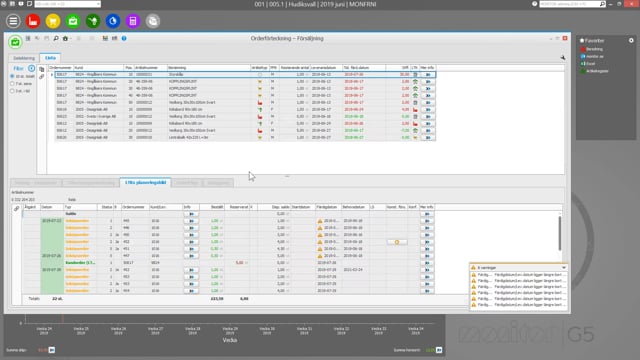
Task: Click the bar chart icon in window toolbar
Action: pyautogui.click(x=105, y=38)
